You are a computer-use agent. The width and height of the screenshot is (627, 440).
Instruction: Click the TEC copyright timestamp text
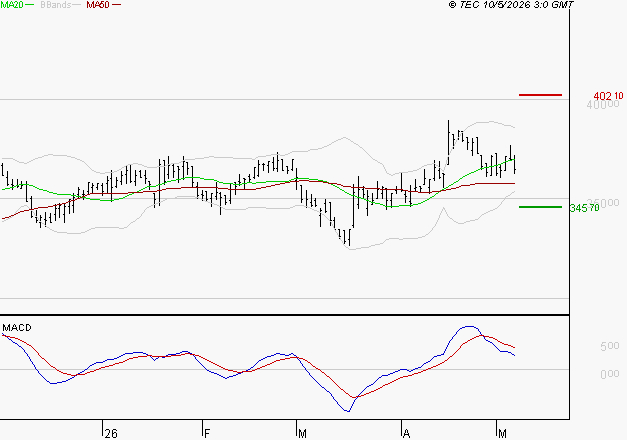click(x=511, y=5)
